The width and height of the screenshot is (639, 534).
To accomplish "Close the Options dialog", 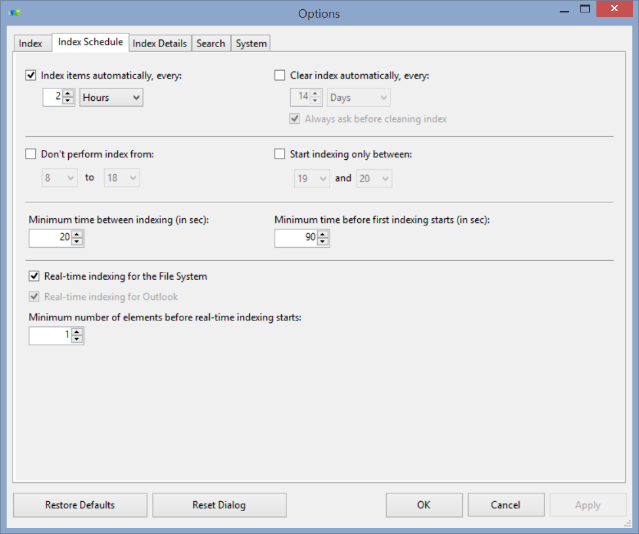I will (614, 9).
